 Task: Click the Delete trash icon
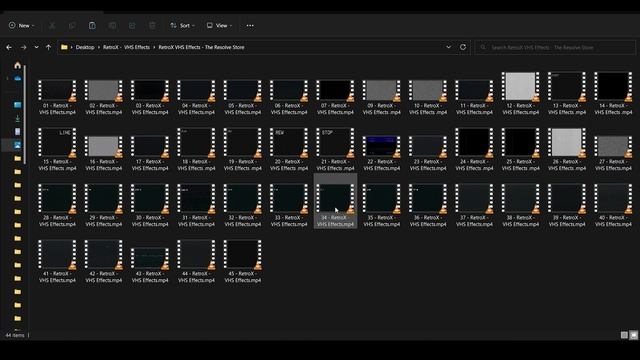(152, 25)
